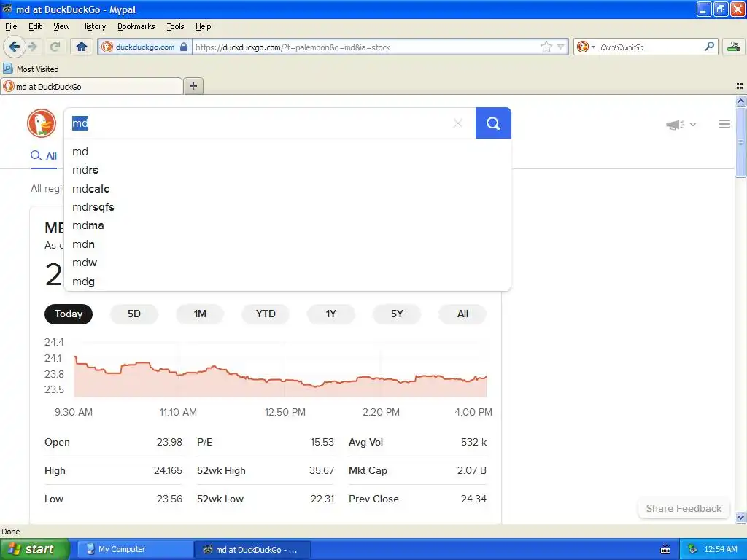Click the stock price chart area
This screenshot has height=560, width=747.
coord(280,370)
